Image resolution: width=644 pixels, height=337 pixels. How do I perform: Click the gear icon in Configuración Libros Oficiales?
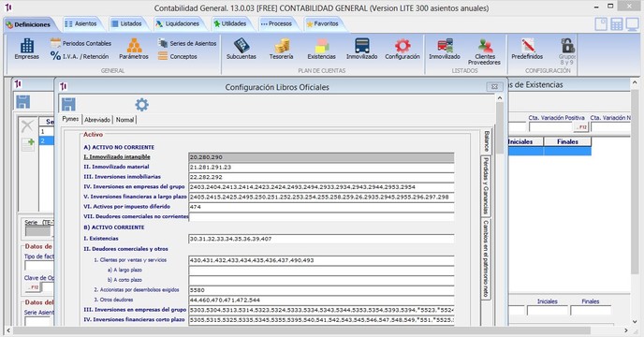coord(141,105)
